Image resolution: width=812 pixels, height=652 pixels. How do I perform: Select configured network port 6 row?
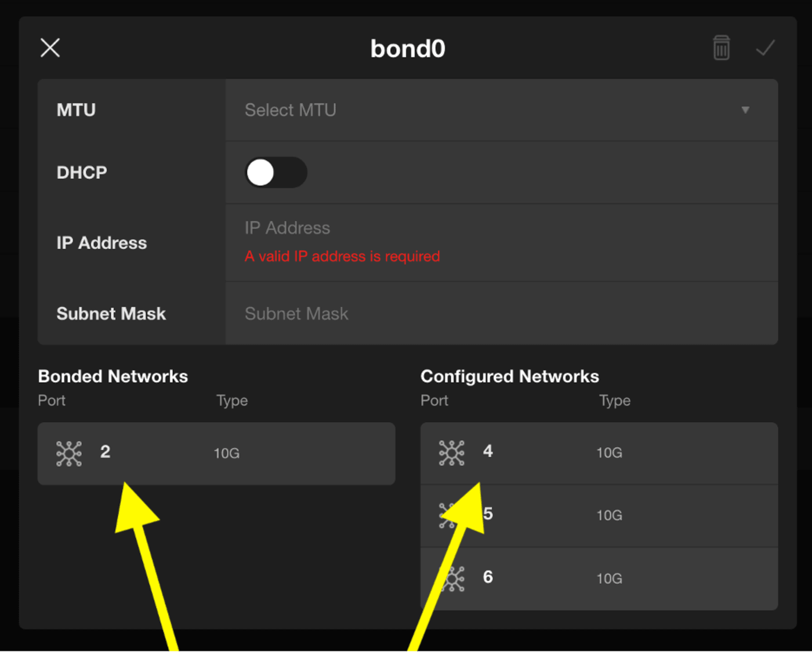tap(599, 578)
